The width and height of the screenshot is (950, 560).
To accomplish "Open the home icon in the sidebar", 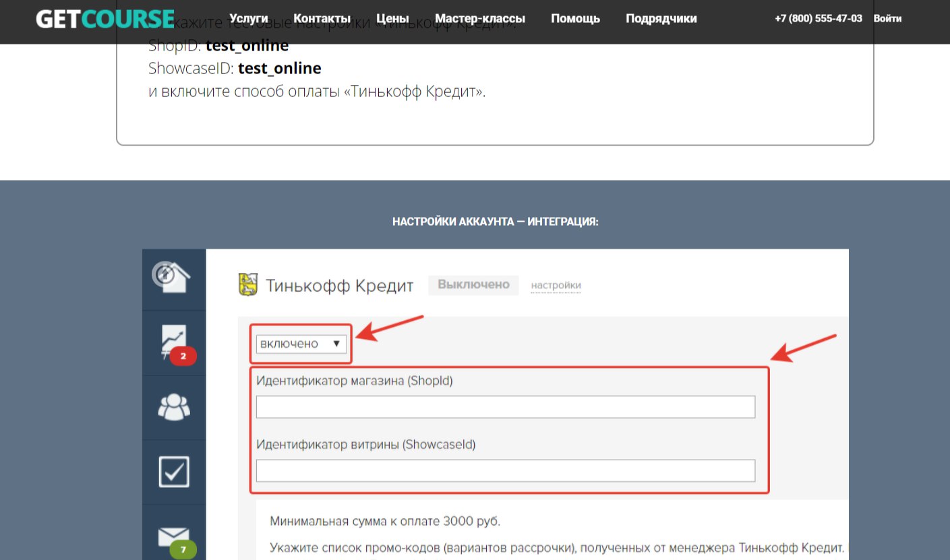I will pos(173,277).
